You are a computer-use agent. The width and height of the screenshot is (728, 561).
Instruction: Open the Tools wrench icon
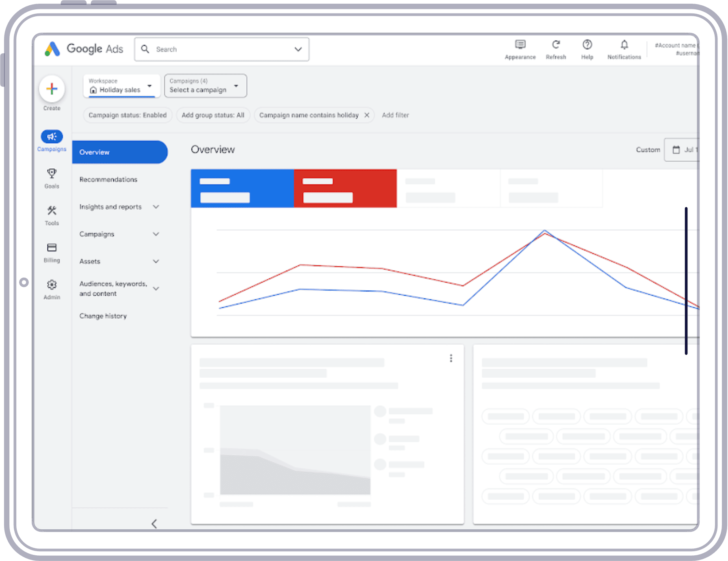click(x=52, y=211)
